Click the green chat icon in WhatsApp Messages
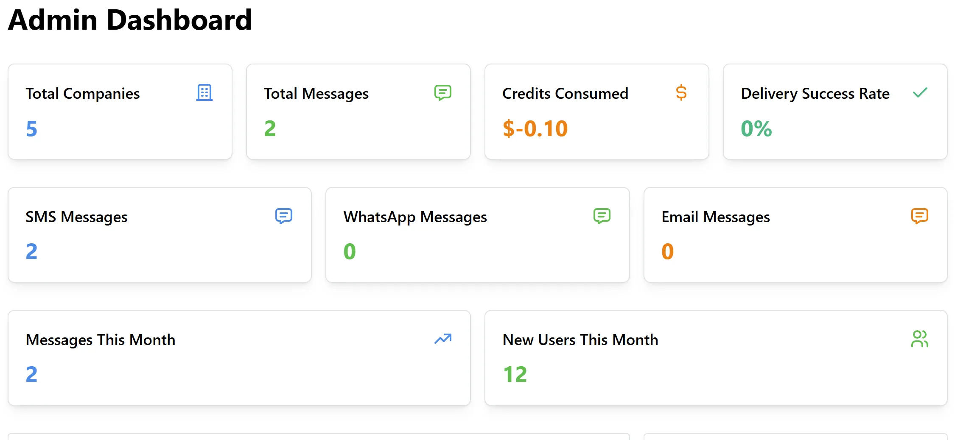Screen dimensions: 980x440 [602, 216]
